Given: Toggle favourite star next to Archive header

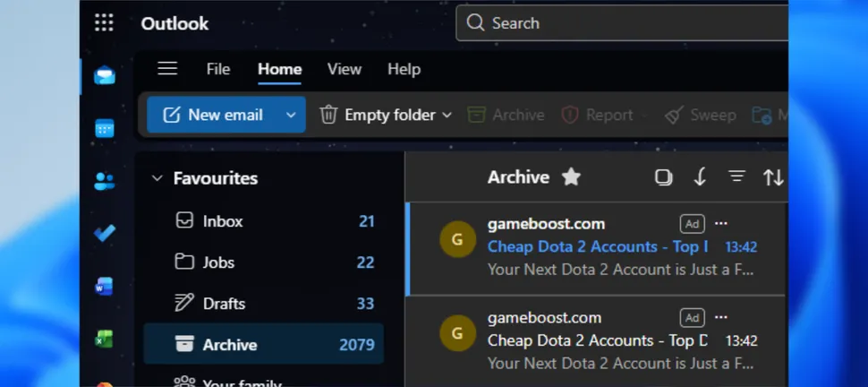Looking at the screenshot, I should click(571, 177).
